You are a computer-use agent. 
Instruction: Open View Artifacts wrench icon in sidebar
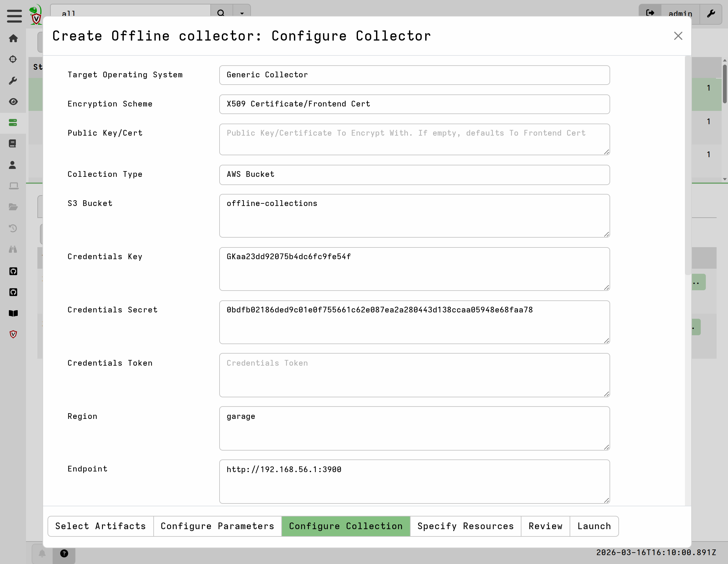tap(13, 80)
